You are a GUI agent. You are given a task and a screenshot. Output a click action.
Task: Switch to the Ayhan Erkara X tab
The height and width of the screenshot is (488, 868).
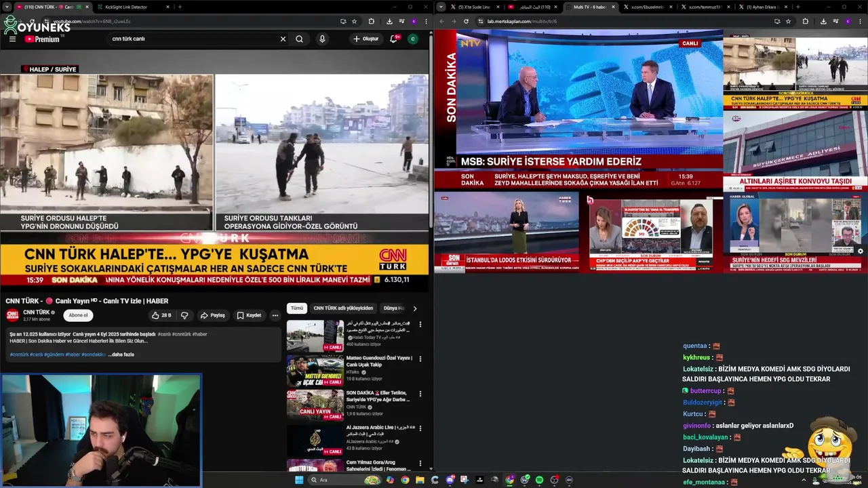tap(764, 7)
